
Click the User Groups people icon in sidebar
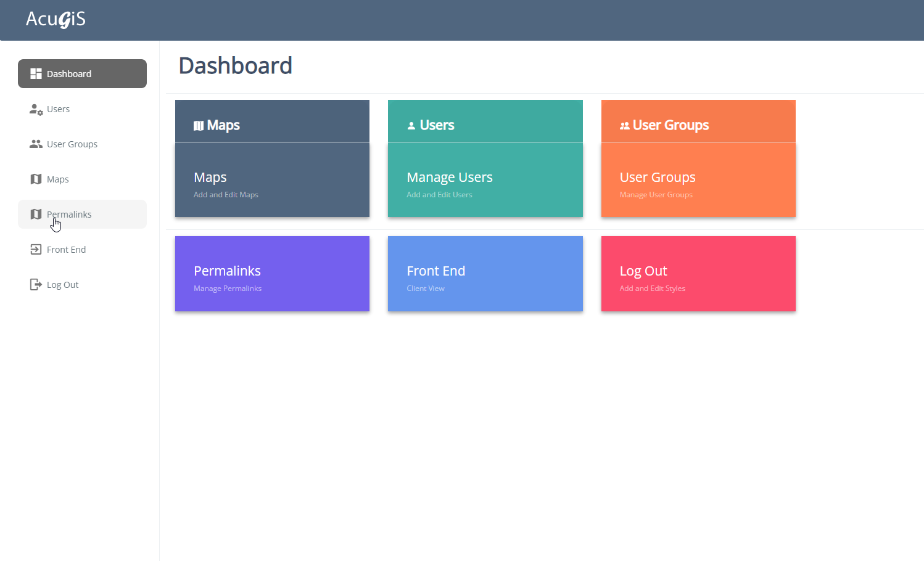pos(36,144)
